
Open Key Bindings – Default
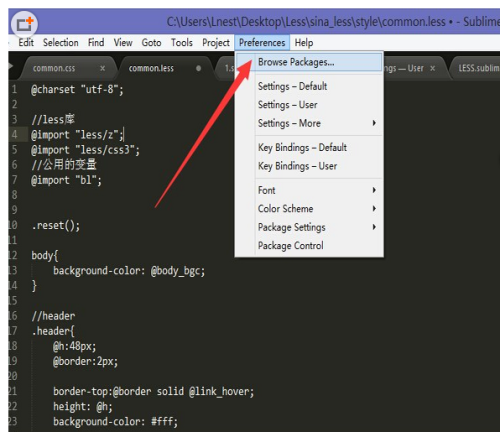coord(309,147)
